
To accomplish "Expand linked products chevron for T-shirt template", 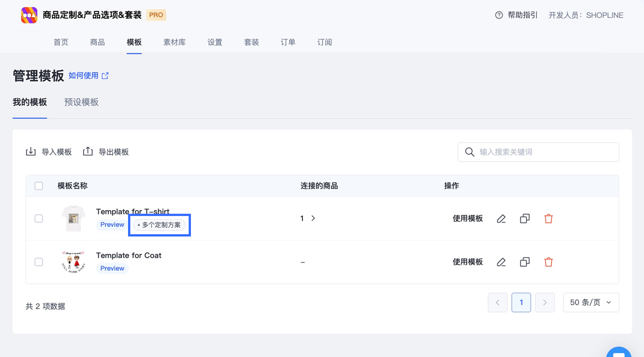I will point(313,218).
